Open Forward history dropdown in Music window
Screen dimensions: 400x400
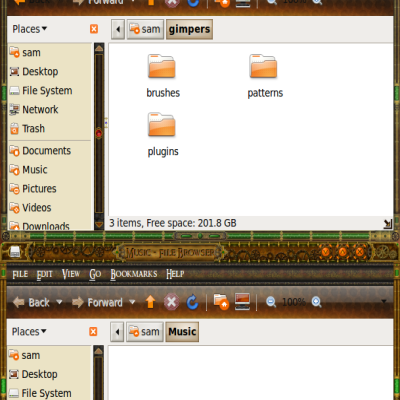click(x=132, y=302)
